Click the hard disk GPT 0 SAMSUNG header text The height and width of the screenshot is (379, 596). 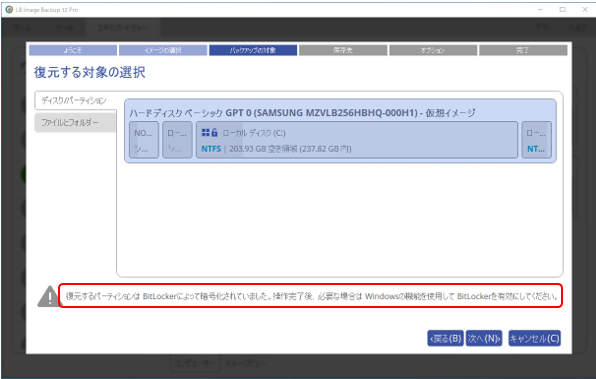coord(302,113)
